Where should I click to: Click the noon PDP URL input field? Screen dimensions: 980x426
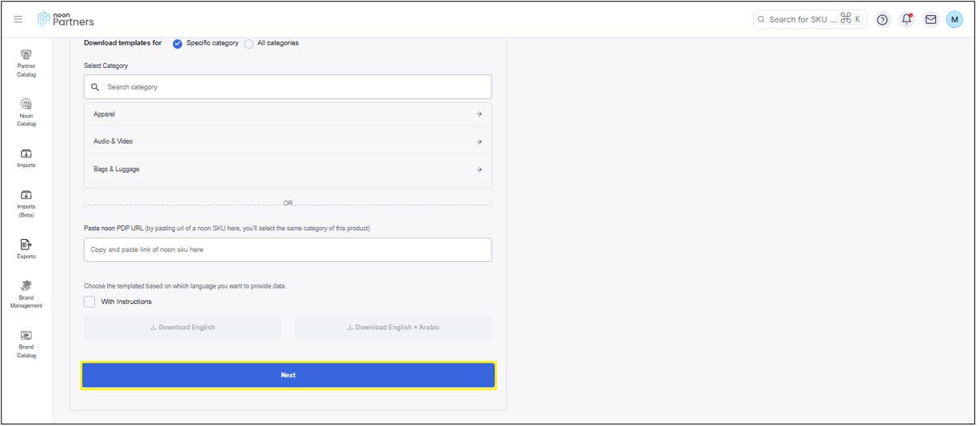coord(287,249)
